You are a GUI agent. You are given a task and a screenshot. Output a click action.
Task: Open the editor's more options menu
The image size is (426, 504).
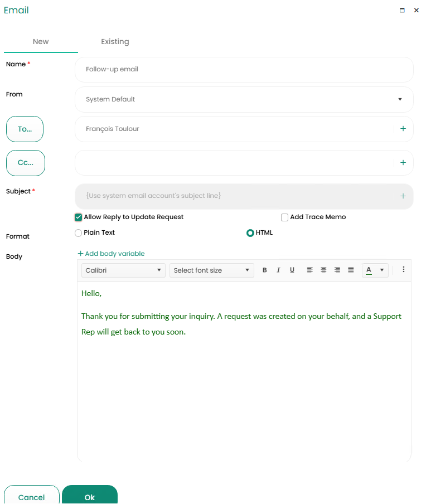tap(404, 270)
